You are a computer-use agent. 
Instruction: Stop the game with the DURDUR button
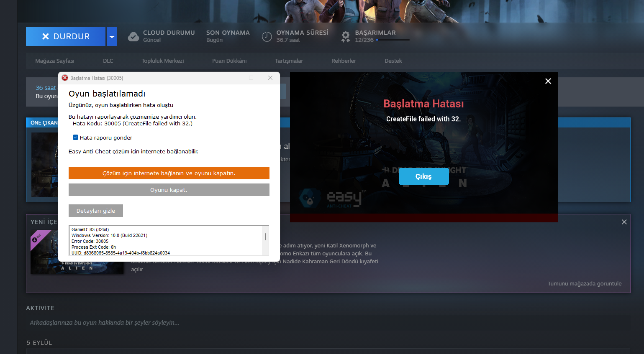pyautogui.click(x=66, y=36)
